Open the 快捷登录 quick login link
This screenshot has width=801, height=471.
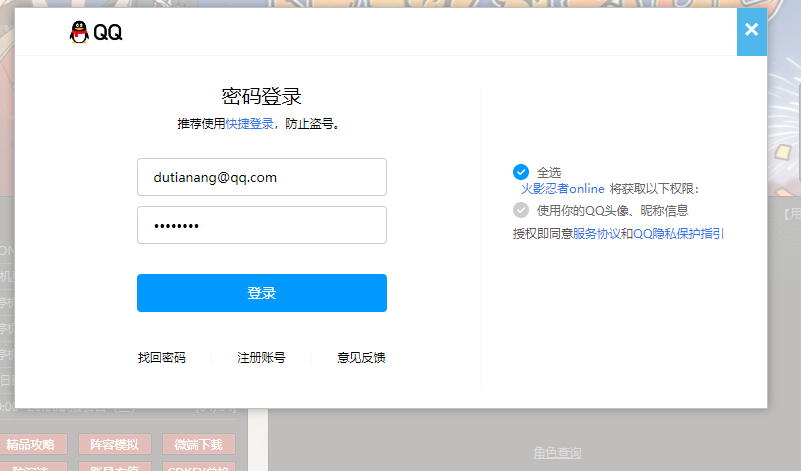tap(249, 124)
